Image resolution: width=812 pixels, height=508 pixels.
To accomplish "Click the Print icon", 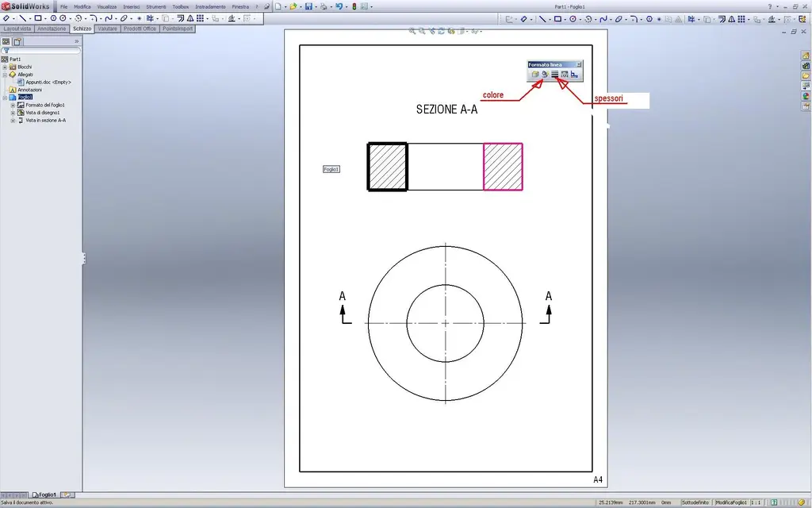I will point(324,6).
